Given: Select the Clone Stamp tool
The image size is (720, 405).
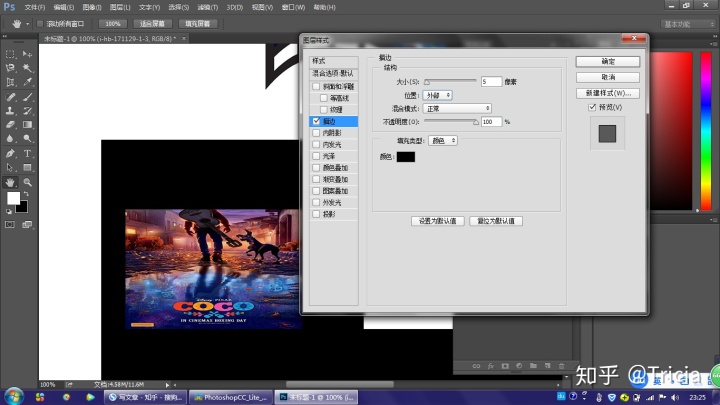Looking at the screenshot, I should 10,111.
